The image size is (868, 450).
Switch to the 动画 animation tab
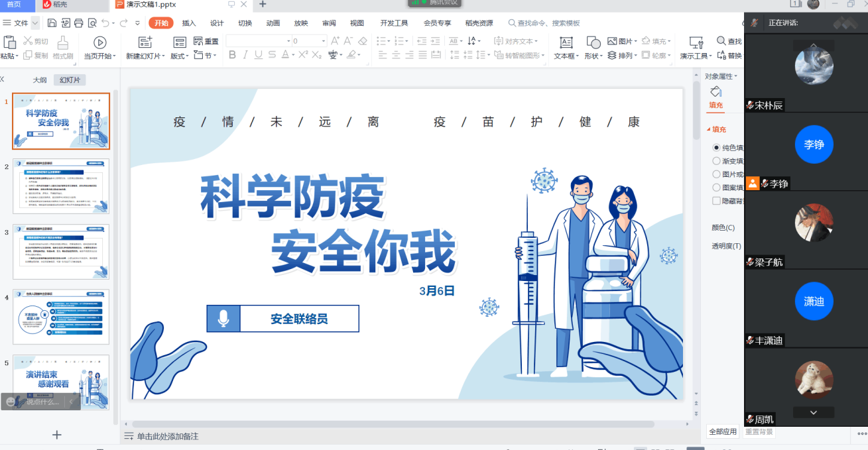click(x=273, y=23)
